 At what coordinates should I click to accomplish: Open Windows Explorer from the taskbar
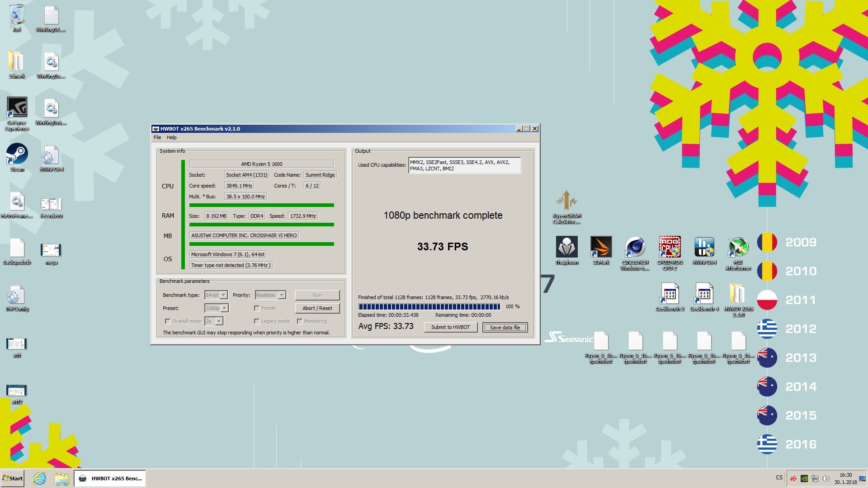(62, 478)
